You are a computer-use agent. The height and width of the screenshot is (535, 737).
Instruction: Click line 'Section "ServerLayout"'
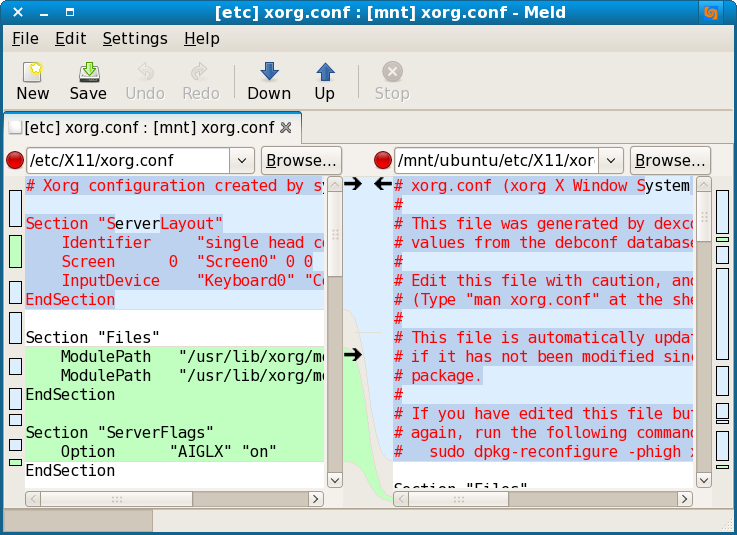[124, 223]
